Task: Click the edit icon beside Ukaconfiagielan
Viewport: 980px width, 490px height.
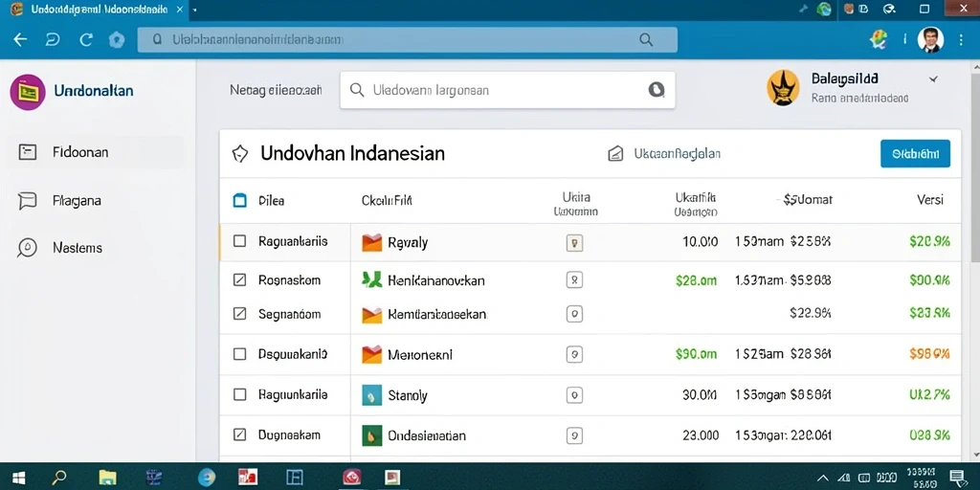Action: (615, 154)
